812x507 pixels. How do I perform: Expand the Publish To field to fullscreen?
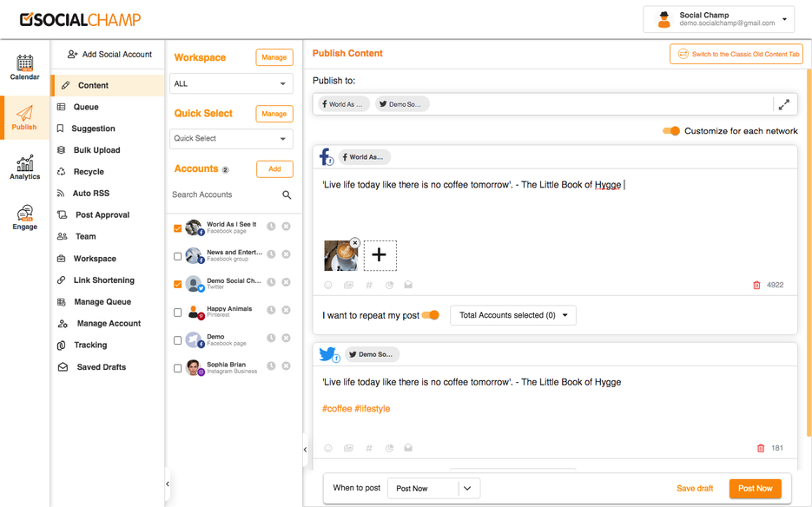[784, 103]
